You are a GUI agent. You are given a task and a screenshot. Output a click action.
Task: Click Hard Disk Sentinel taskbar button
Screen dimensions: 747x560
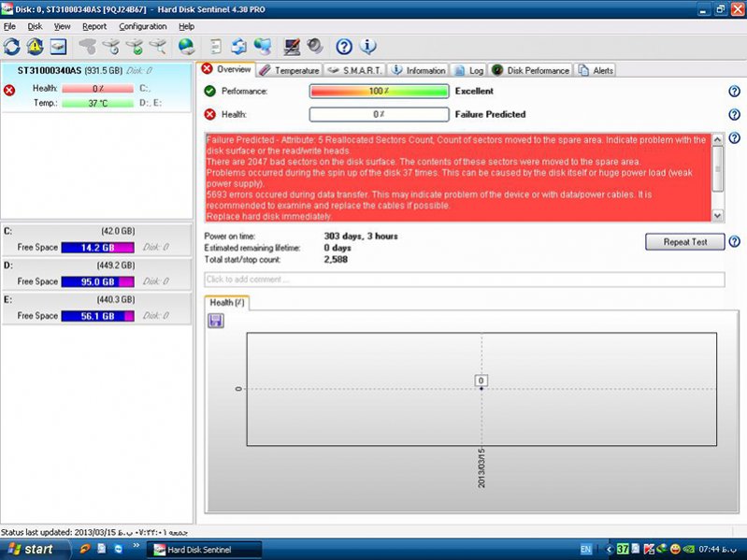pyautogui.click(x=204, y=550)
